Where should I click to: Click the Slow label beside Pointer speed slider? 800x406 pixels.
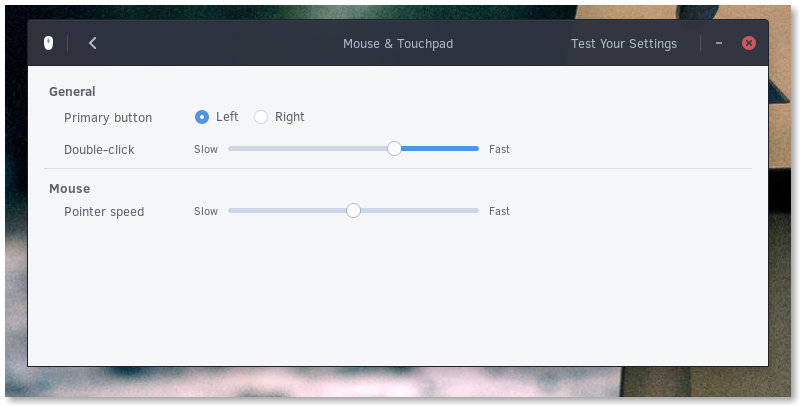[x=206, y=211]
